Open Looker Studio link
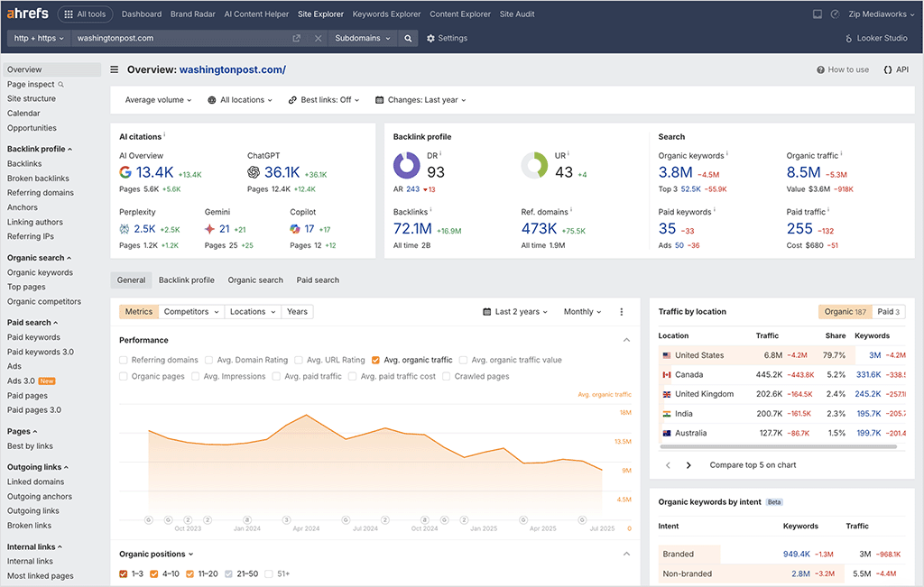 coord(876,38)
